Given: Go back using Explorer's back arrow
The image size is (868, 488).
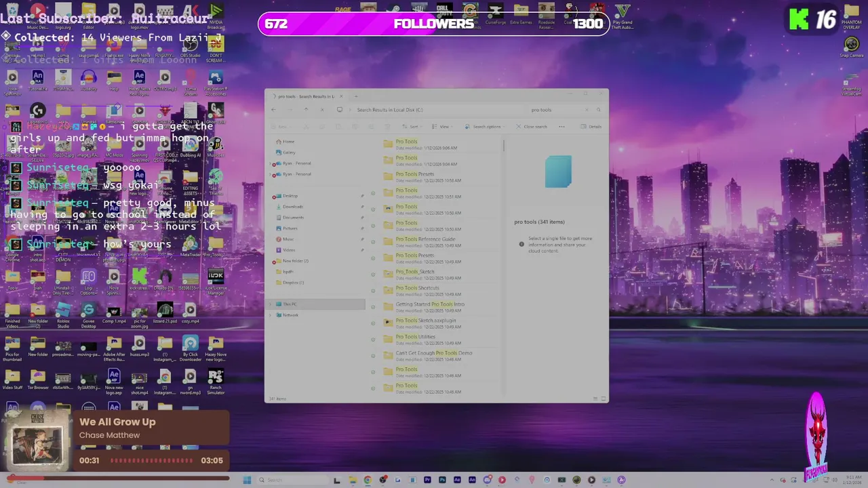Looking at the screenshot, I should pos(273,110).
